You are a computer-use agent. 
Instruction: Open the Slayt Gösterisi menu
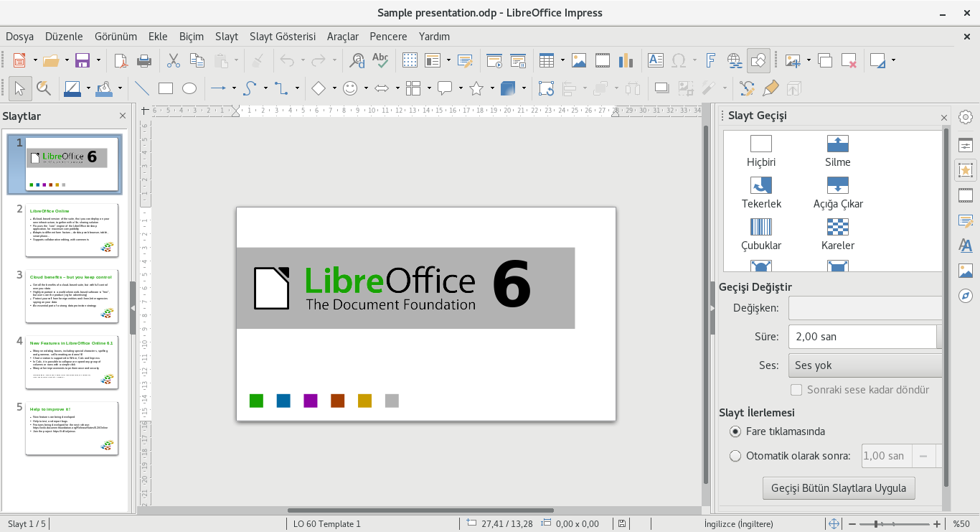[x=282, y=37]
